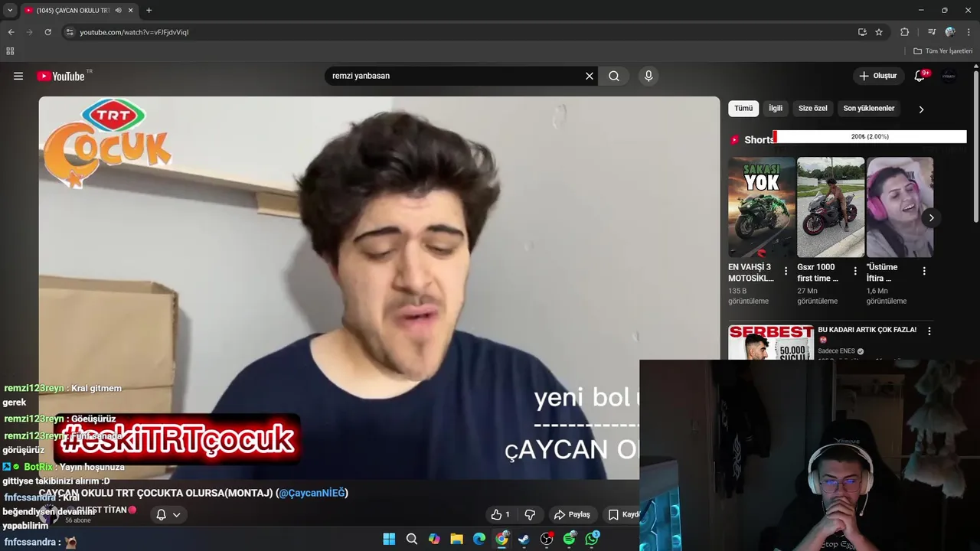This screenshot has width=980, height=551.
Task: Bookmark this page with the star
Action: [879, 32]
